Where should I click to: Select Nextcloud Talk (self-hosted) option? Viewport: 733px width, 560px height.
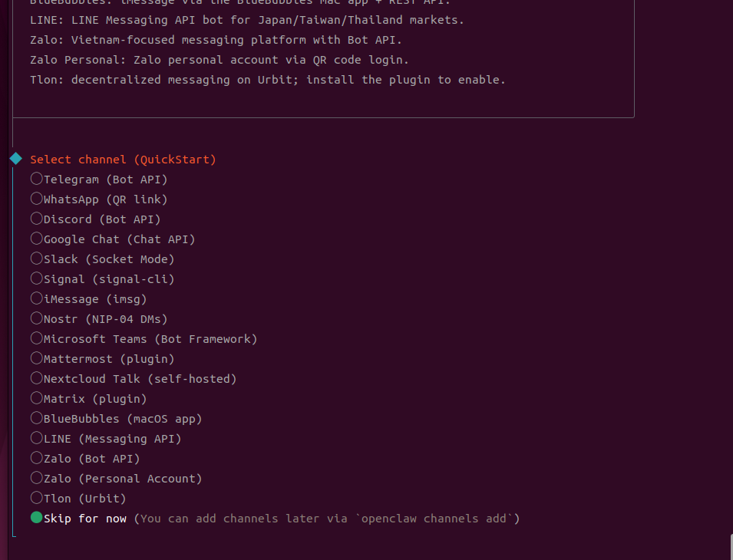(x=37, y=378)
